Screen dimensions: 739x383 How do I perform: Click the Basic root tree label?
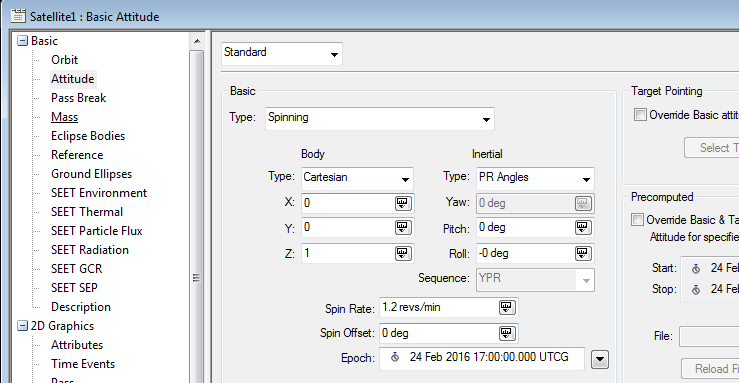(44, 41)
